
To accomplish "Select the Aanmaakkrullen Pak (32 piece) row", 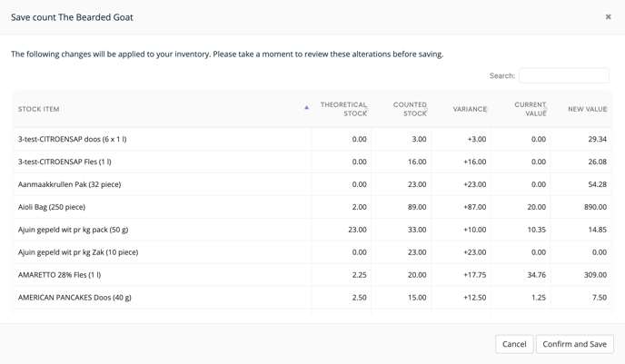I will 312,184.
